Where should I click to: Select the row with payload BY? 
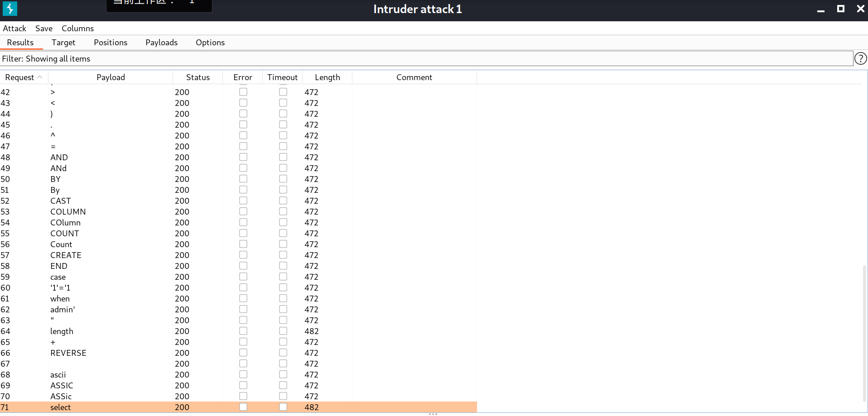pos(238,179)
